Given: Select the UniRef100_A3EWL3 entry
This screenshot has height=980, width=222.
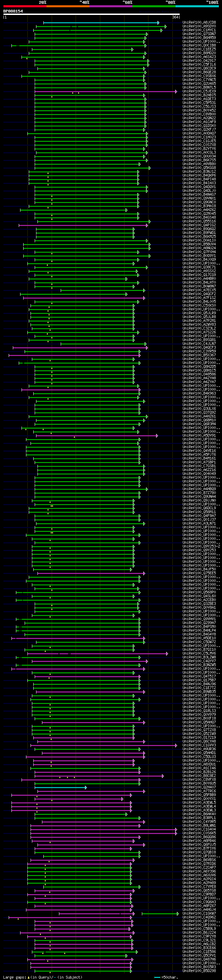Looking at the screenshot, I should [199, 810].
